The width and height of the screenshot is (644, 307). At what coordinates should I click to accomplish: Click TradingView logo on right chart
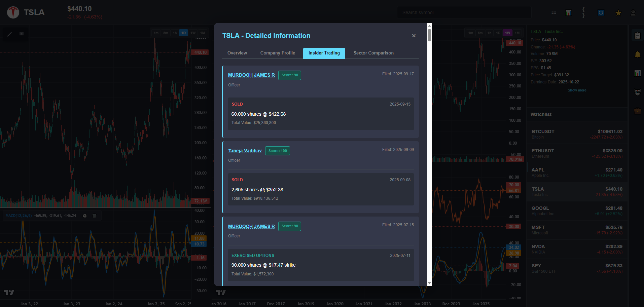221,293
